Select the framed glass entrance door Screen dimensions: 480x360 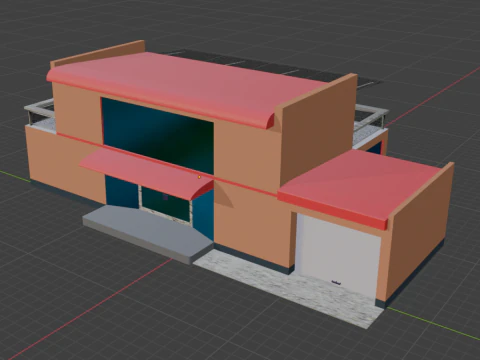166,205
